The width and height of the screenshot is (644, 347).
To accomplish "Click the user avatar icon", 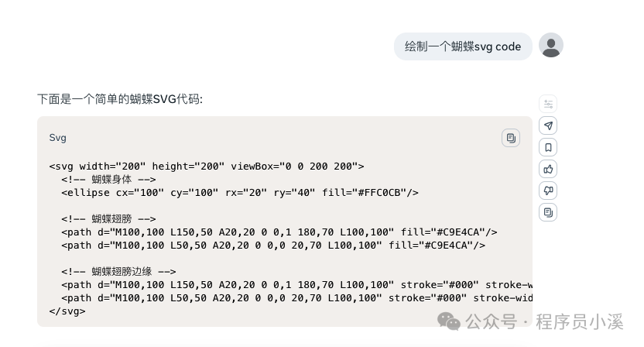I will tap(550, 46).
